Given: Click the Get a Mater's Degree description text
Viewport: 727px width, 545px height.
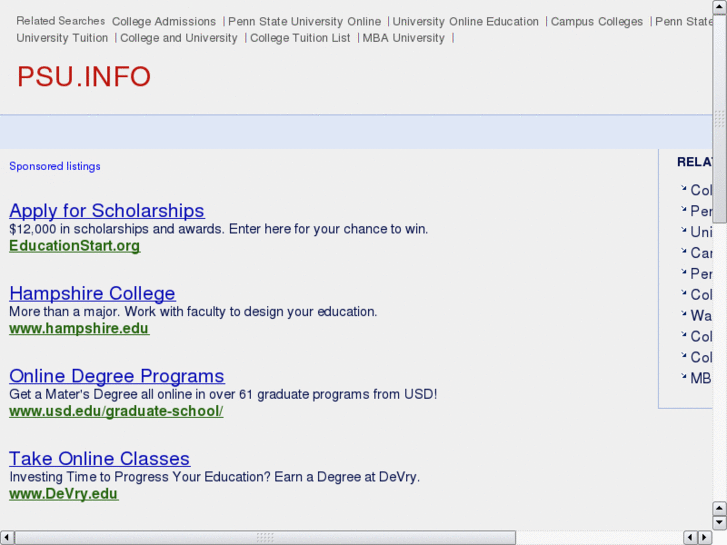Looking at the screenshot, I should (223, 394).
